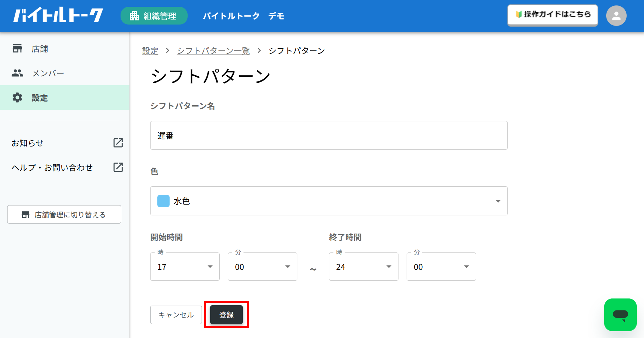Click バイトルトーク デモ header text
This screenshot has width=644, height=338.
244,16
